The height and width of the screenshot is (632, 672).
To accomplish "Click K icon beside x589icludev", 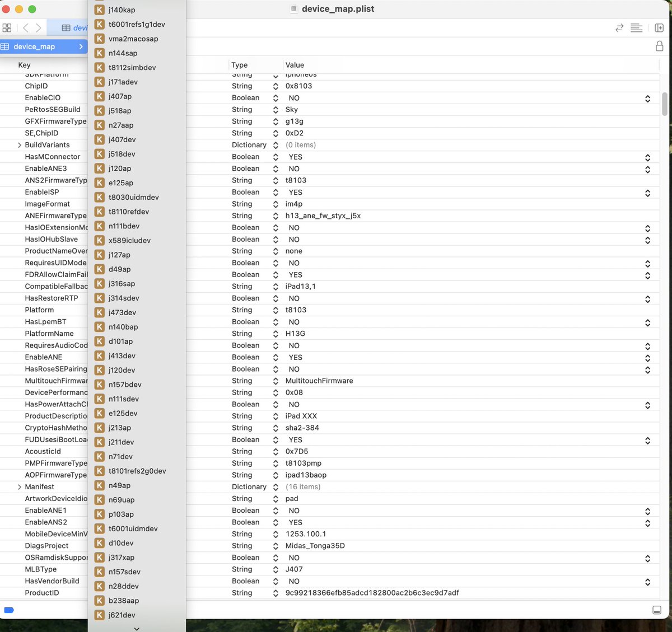I will point(99,240).
